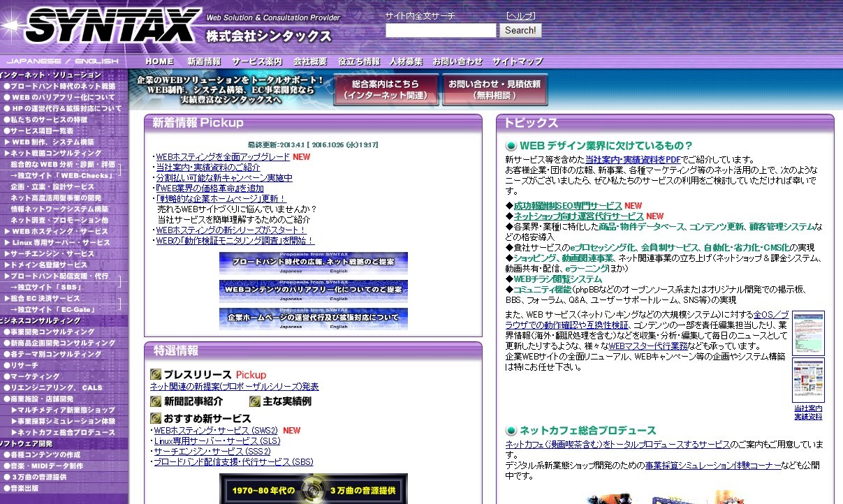Click inside the site search input box
Viewport: 843px width, 504px height.
point(440,31)
